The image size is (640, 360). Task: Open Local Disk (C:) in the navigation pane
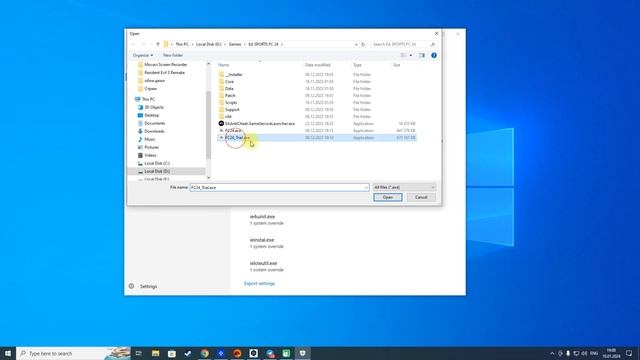(157, 163)
